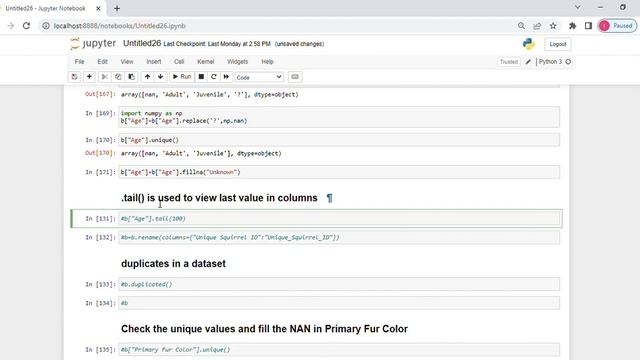640x360 pixels.
Task: Restart kernel and run all cells icon
Action: (x=226, y=77)
